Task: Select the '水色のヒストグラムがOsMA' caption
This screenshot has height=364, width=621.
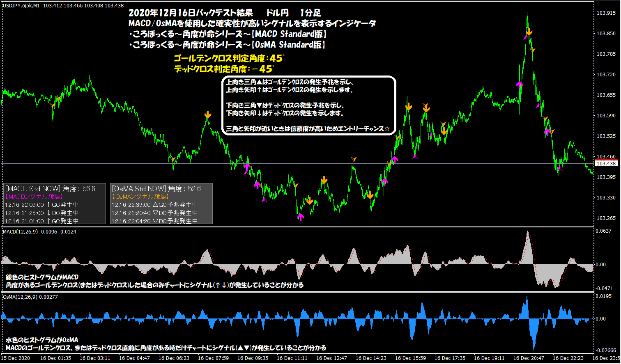Action: (42, 340)
